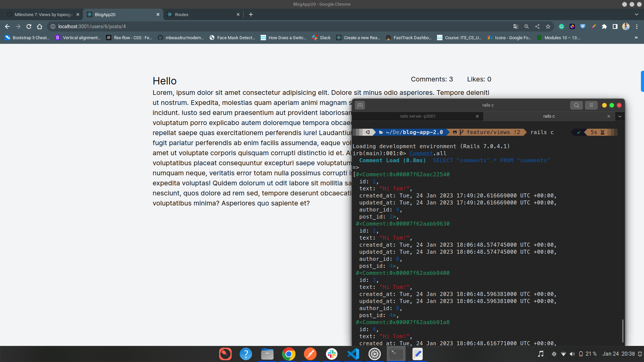Expand the hidden bookmarks overflow arrow

pos(636,38)
